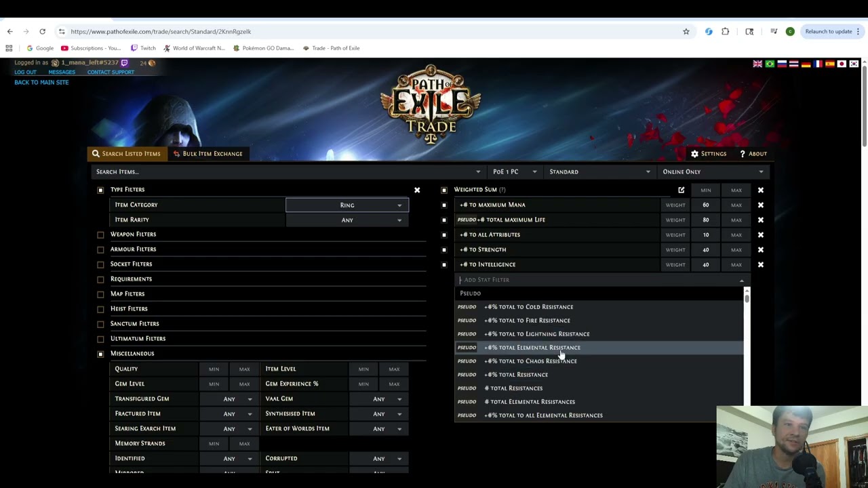This screenshot has width=868, height=488.
Task: Switch to the Search Listed Items tab
Action: click(126, 154)
